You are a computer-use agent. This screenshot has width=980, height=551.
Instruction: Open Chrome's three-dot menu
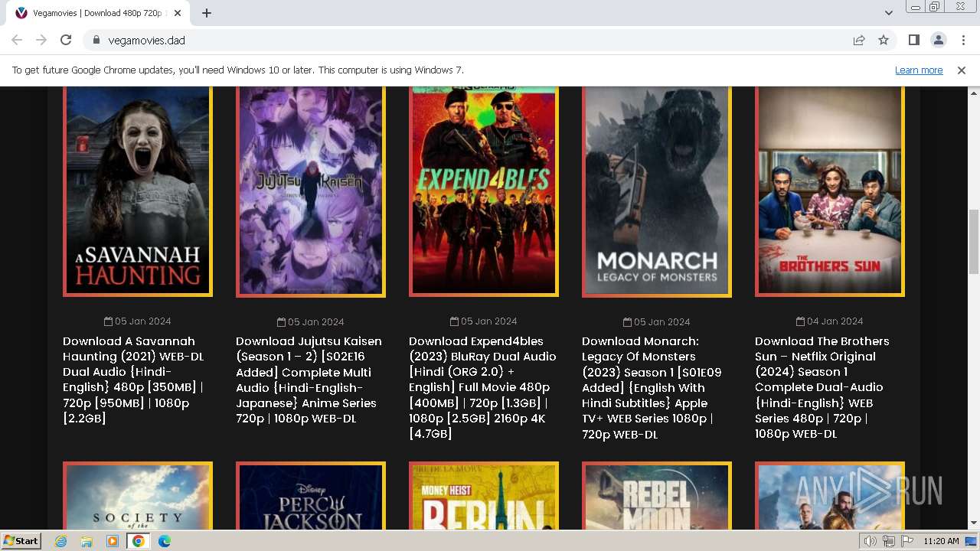pyautogui.click(x=963, y=41)
